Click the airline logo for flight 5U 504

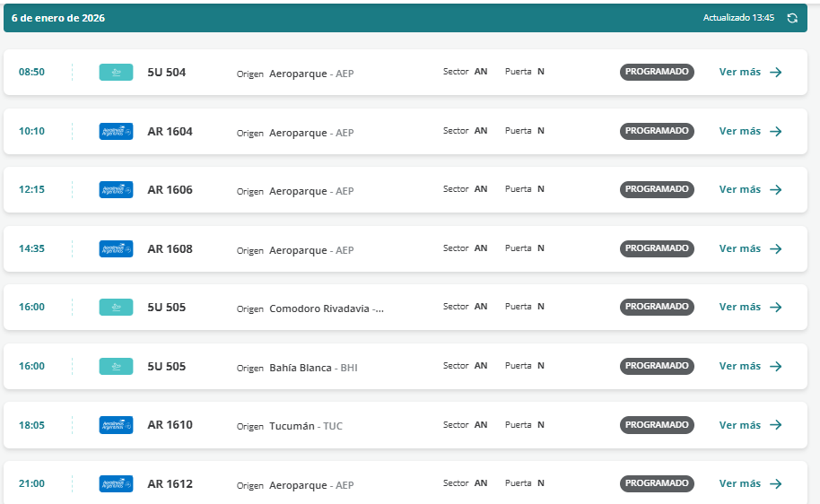click(116, 73)
